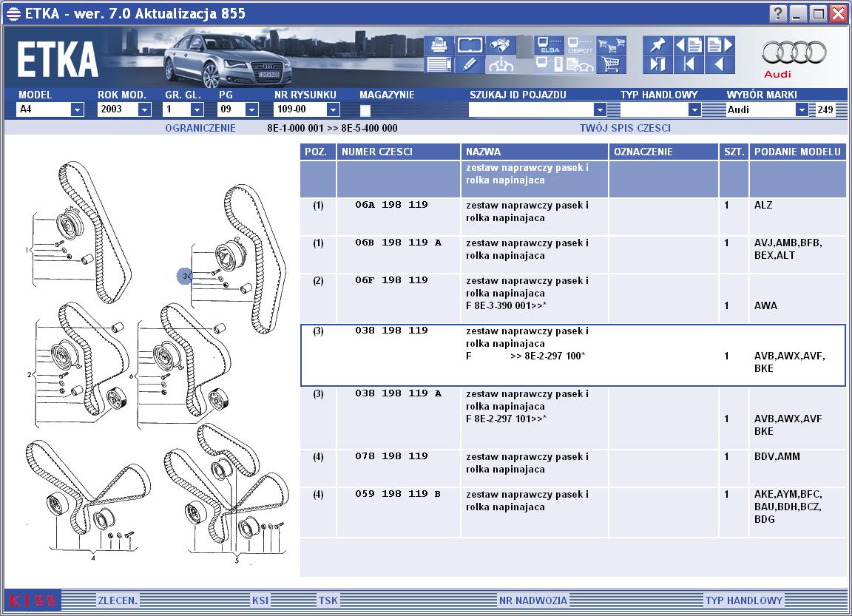This screenshot has height=616, width=852.
Task: Click the help question mark in the title bar
Action: click(x=778, y=13)
